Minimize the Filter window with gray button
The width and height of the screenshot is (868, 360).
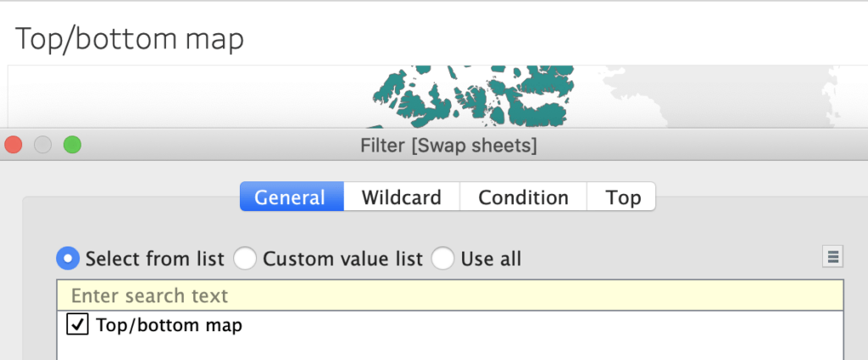point(42,145)
